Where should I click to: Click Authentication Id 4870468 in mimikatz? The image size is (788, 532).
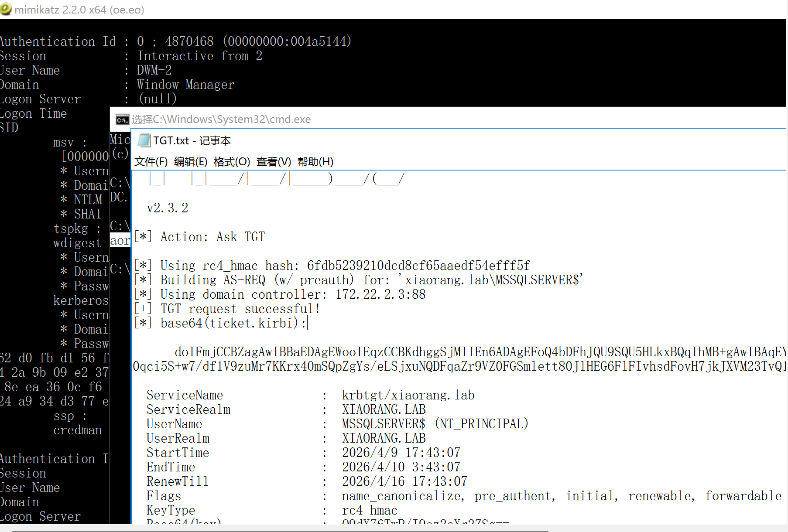189,41
